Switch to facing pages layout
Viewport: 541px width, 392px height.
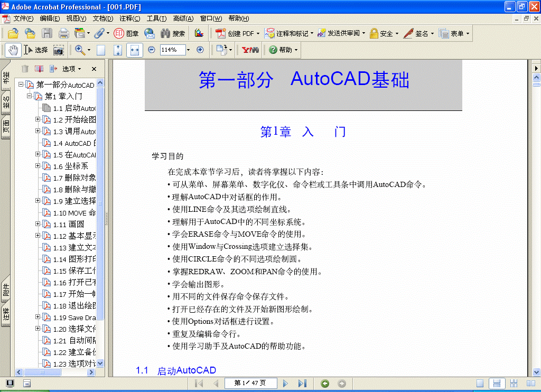point(512,384)
